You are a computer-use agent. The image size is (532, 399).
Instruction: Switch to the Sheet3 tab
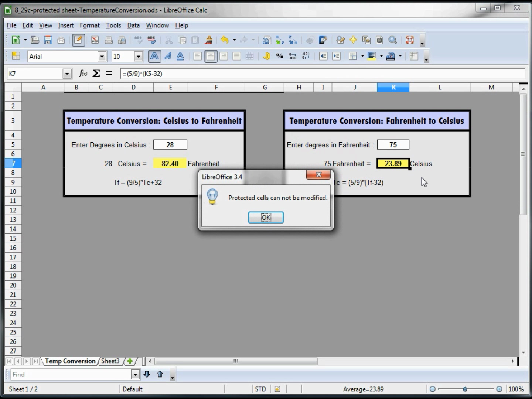click(110, 361)
